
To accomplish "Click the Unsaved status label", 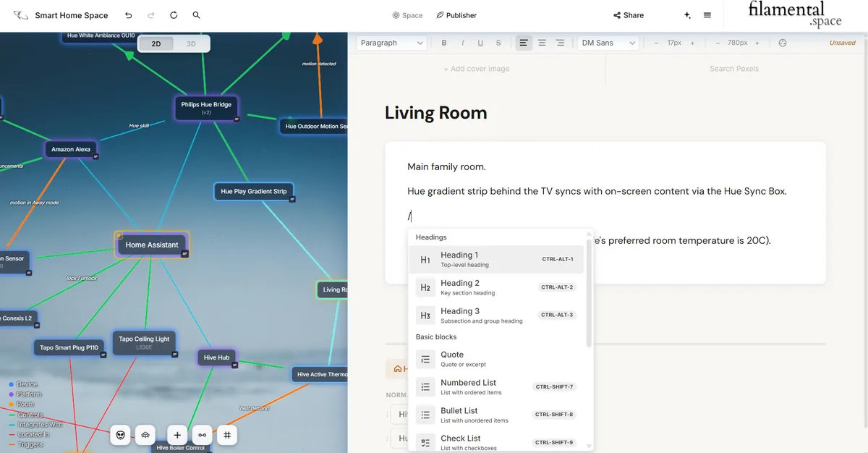I will click(x=842, y=43).
